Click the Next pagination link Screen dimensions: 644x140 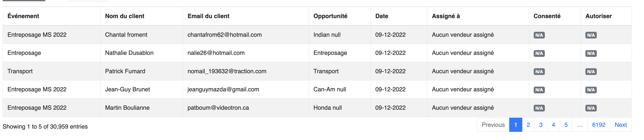point(621,125)
